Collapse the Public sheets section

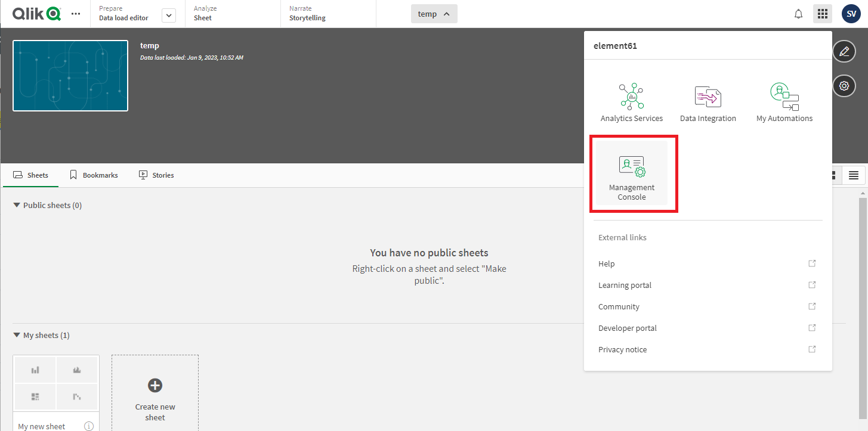pos(17,204)
